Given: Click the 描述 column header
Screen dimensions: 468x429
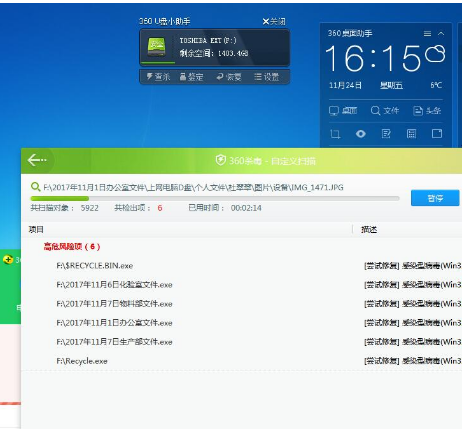Looking at the screenshot, I should click(369, 230).
